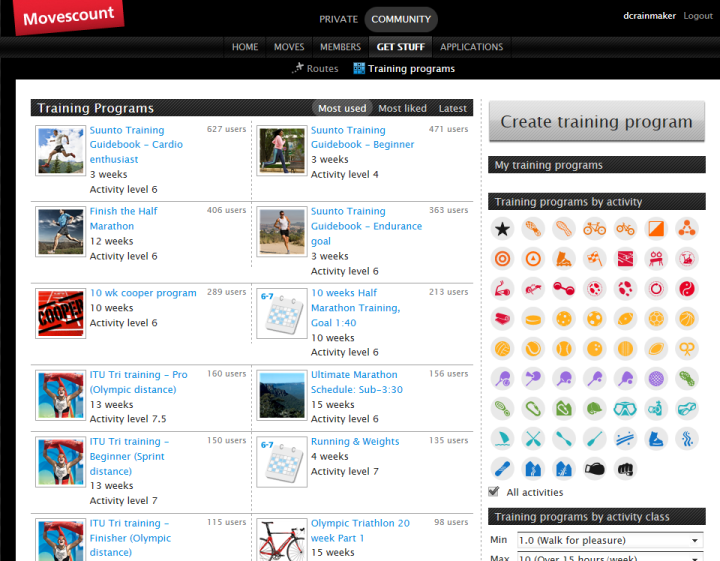Image resolution: width=720 pixels, height=561 pixels.
Task: Open the APPLICATIONS menu item
Action: tap(472, 47)
